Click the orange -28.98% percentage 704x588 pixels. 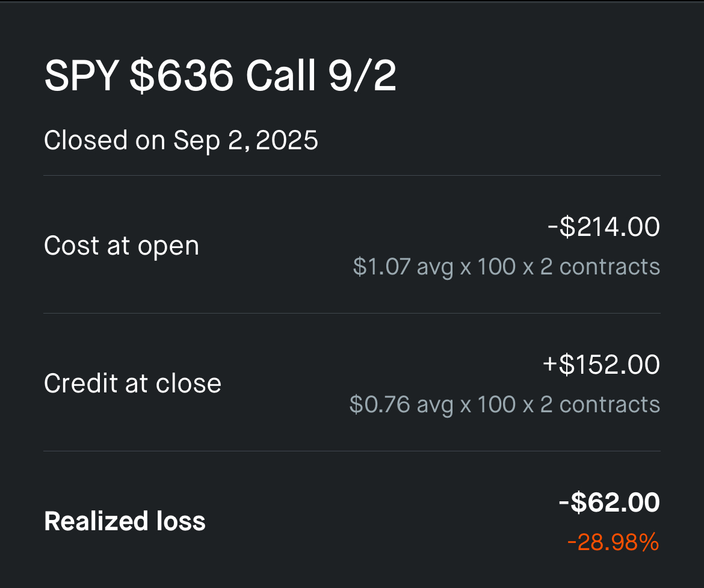[x=613, y=542]
